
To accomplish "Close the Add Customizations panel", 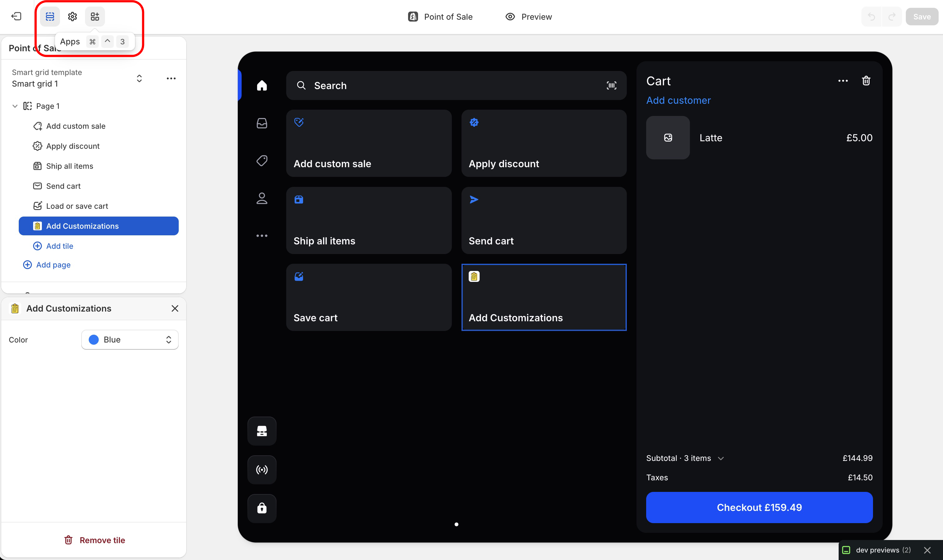I will tap(175, 309).
